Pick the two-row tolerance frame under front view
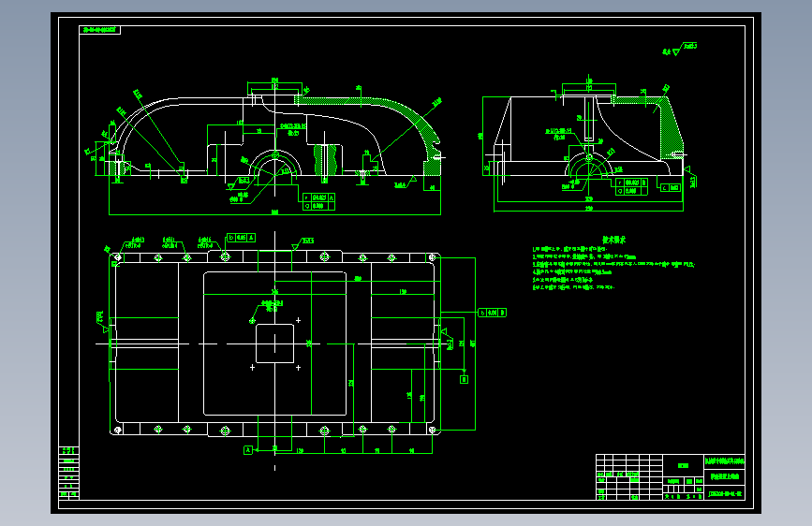812x526 pixels. (318, 202)
